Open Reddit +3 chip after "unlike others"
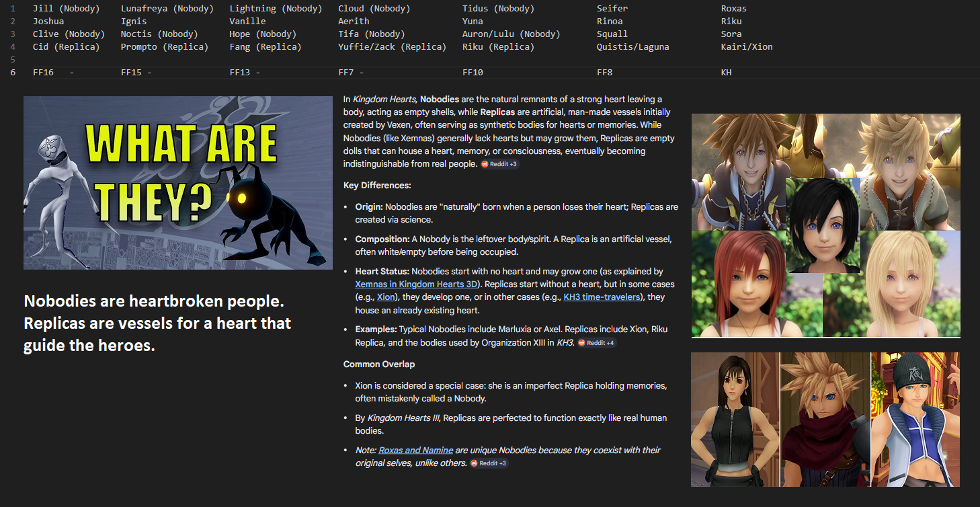980x507 pixels. [x=489, y=463]
